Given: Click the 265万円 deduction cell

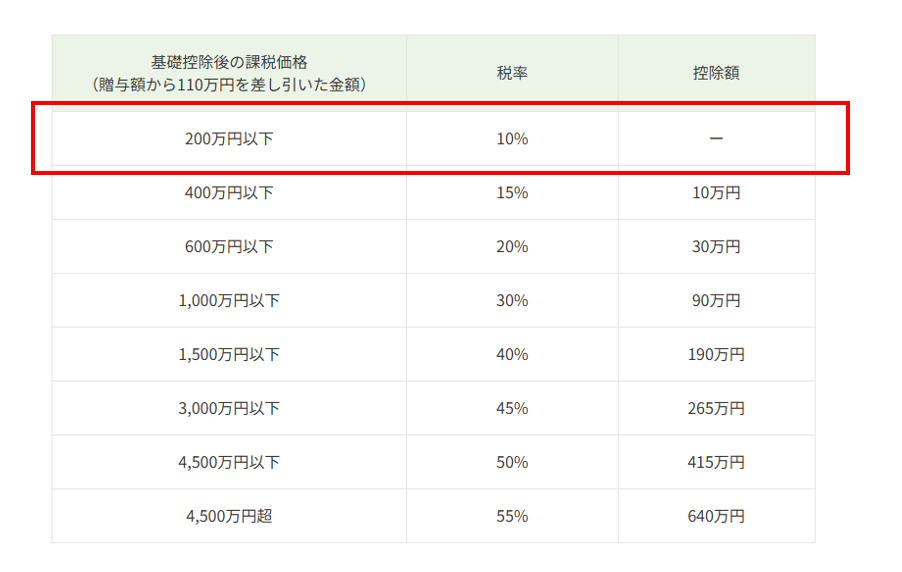Looking at the screenshot, I should pyautogui.click(x=716, y=409).
